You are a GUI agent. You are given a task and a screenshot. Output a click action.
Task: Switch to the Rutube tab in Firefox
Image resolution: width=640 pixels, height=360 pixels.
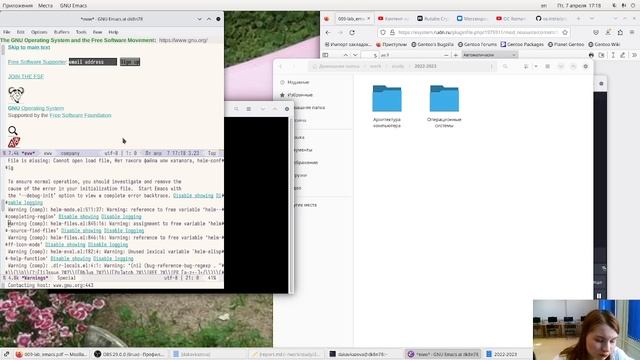pyautogui.click(x=433, y=19)
